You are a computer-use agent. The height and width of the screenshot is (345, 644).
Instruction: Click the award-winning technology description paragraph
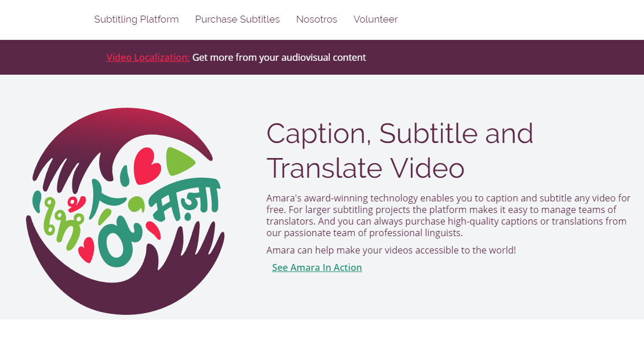click(449, 215)
